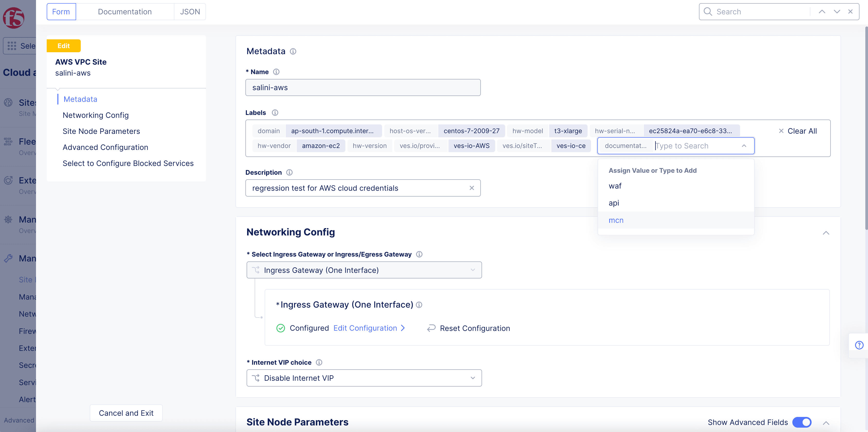Click the amazon-ec2 label value
868x432 pixels.
(321, 146)
